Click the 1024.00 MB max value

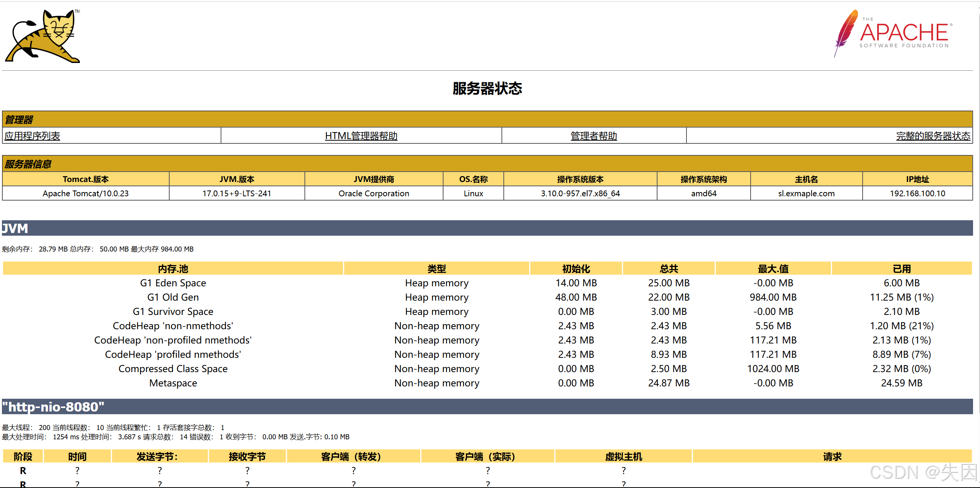773,369
